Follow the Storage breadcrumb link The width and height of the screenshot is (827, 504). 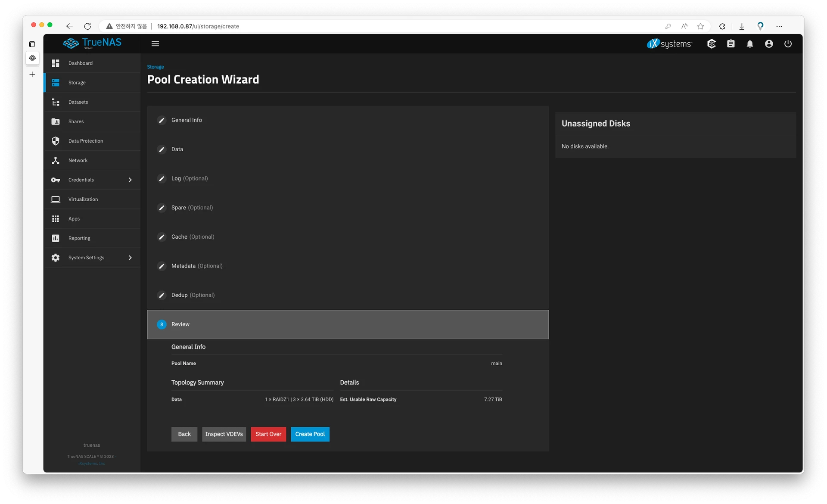tap(155, 67)
